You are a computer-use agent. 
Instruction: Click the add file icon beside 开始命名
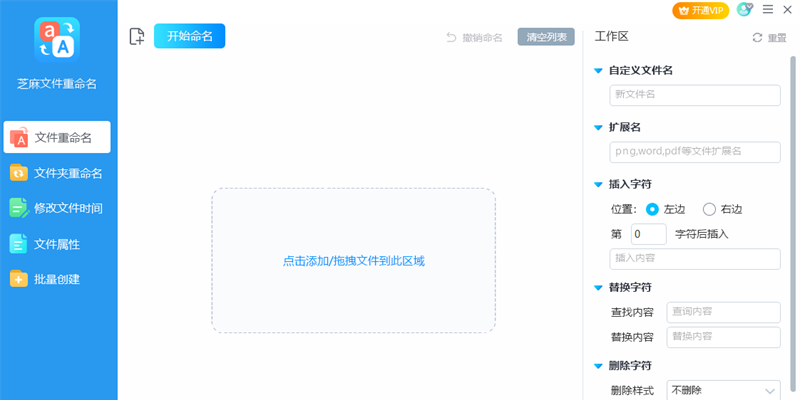(137, 37)
